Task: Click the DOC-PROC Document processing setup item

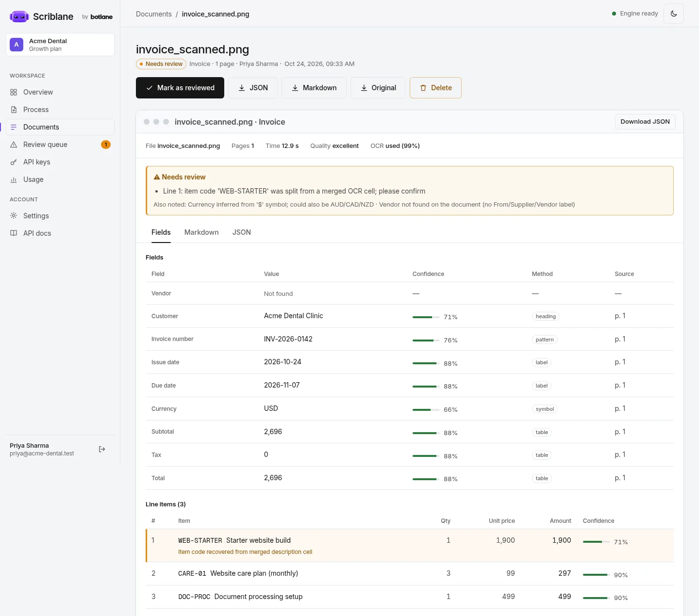Action: coord(410,597)
